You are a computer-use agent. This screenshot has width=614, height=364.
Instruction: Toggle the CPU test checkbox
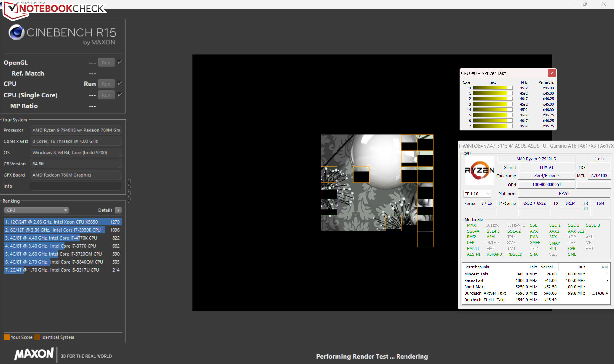coord(120,83)
